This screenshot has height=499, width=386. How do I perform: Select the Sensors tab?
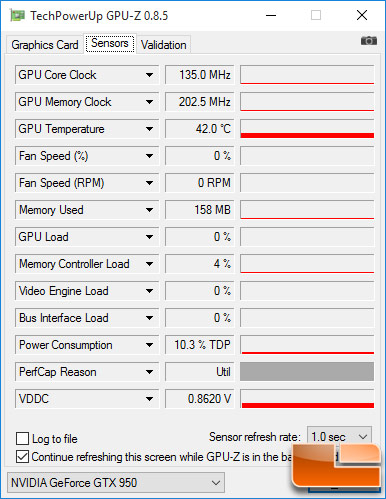[110, 43]
